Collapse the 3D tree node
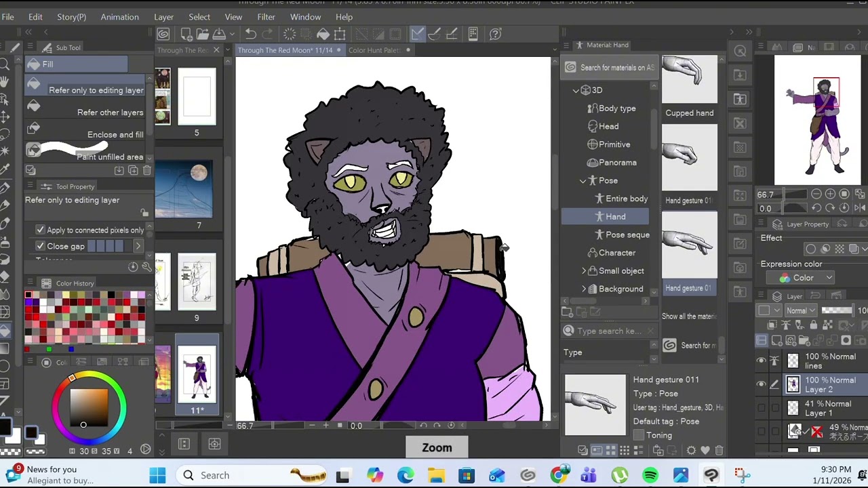Screen dimensions: 868x488 [x=576, y=90]
